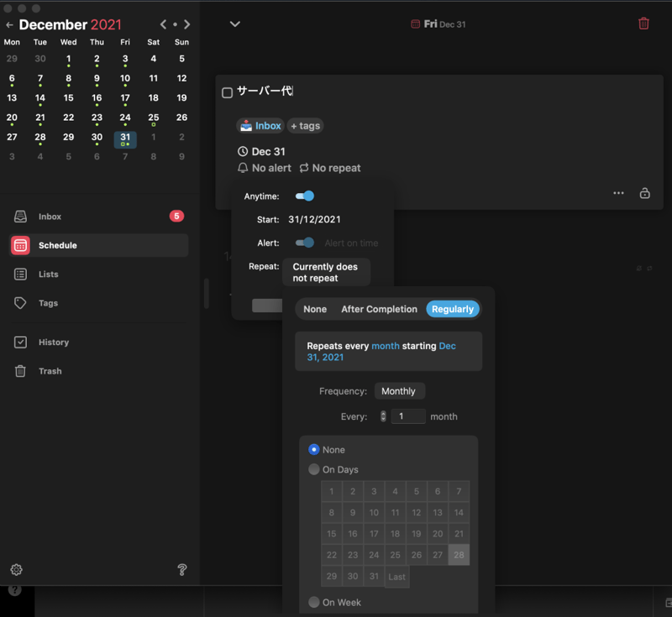Open Inbox in the sidebar

tap(50, 217)
